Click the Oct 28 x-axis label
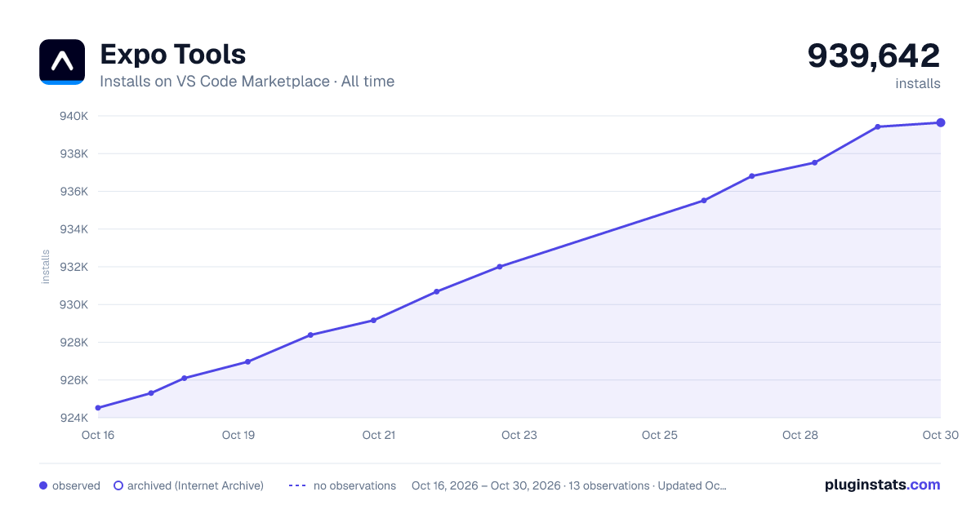This screenshot has height=514, width=980. 800,435
